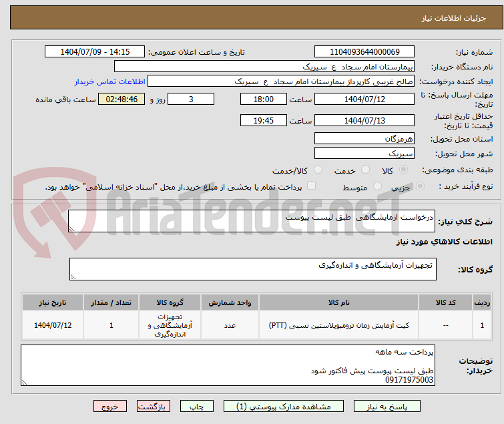This screenshot has height=424, width=504.
Task: Click the خروج exit button
Action: [110, 407]
